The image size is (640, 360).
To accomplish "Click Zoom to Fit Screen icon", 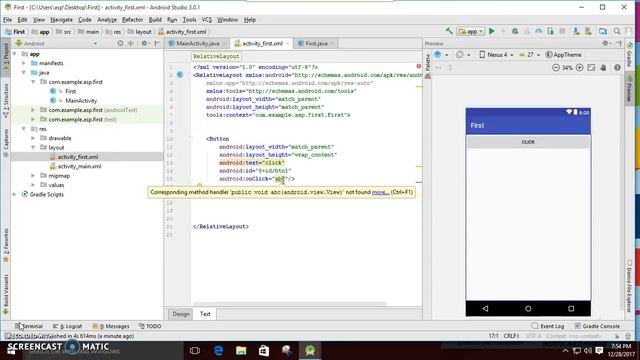I will point(591,68).
